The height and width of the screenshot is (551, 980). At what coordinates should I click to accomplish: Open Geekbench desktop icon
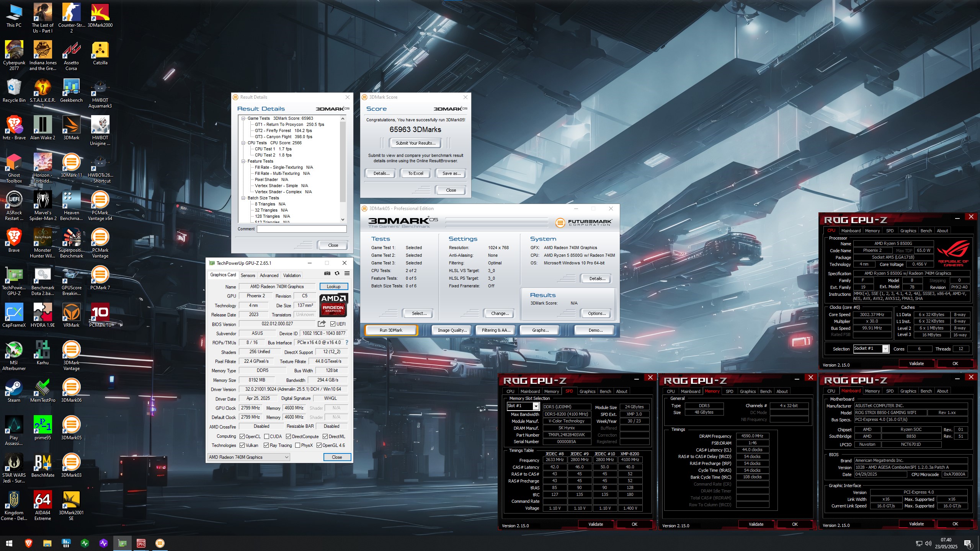point(71,90)
